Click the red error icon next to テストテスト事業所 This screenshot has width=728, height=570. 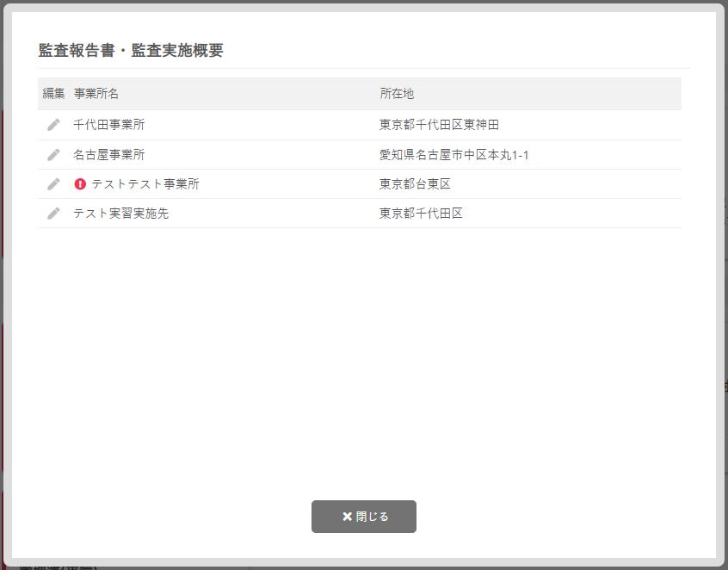click(x=81, y=184)
